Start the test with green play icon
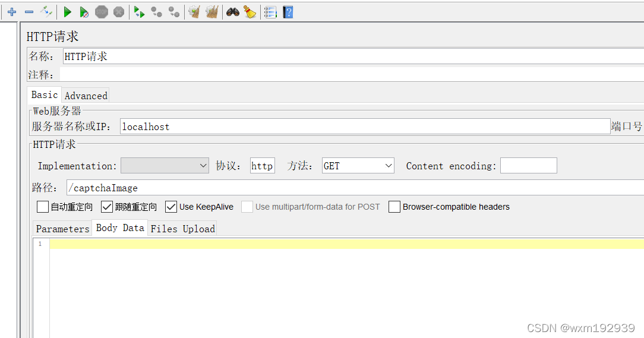 (67, 12)
